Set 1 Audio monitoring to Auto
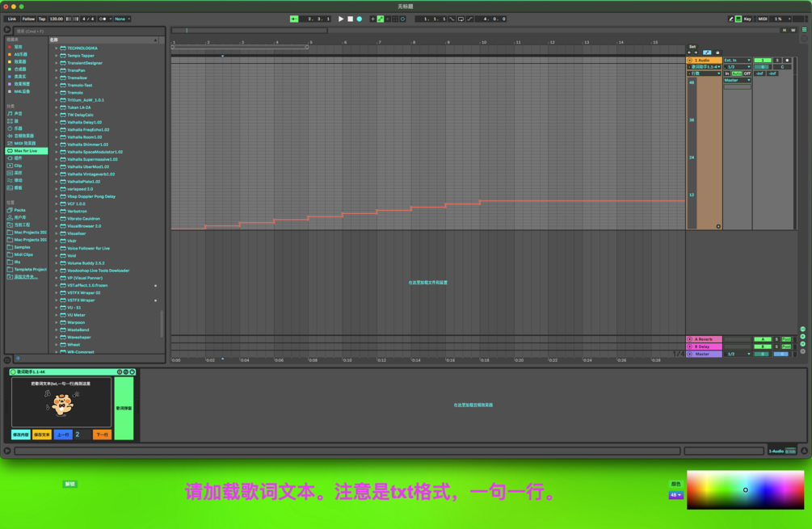This screenshot has height=529, width=812. pos(736,73)
